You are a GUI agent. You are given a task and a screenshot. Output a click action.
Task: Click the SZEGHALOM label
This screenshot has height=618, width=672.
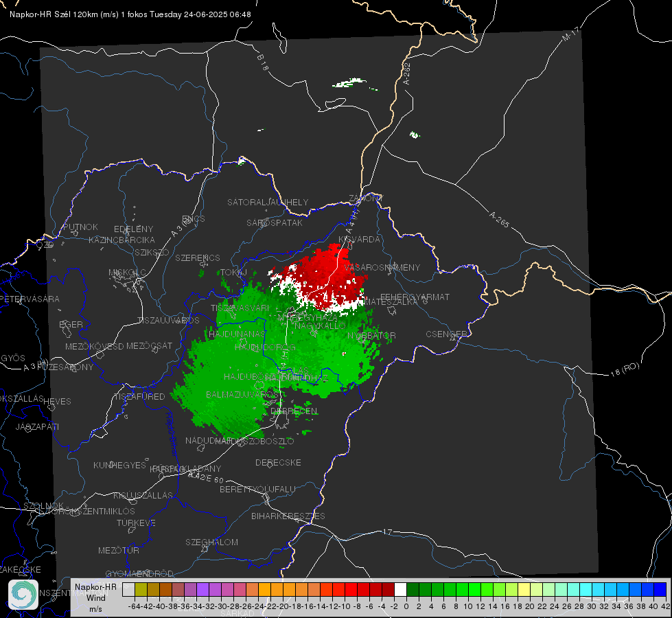pyautogui.click(x=211, y=542)
